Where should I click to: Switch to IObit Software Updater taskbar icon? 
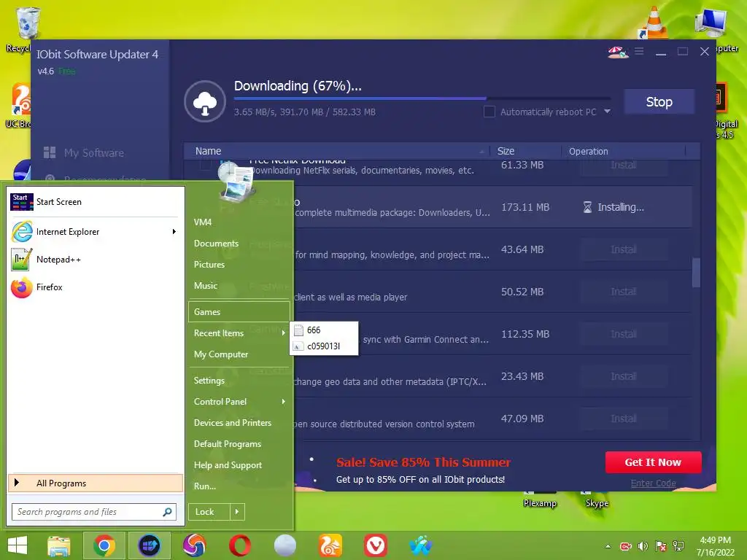[x=149, y=545]
